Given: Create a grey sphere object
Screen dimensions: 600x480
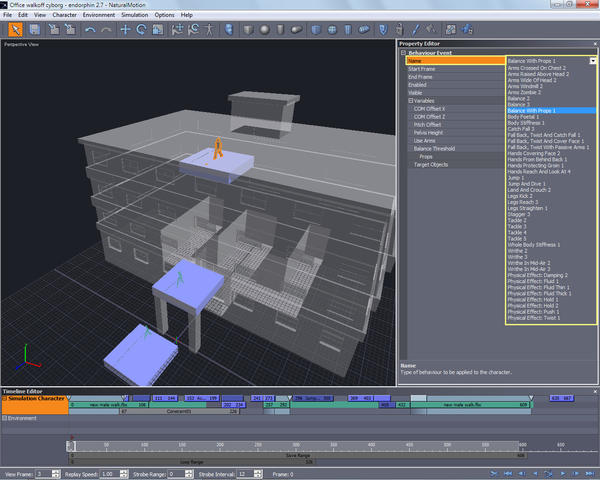Looking at the screenshot, I should (x=264, y=30).
